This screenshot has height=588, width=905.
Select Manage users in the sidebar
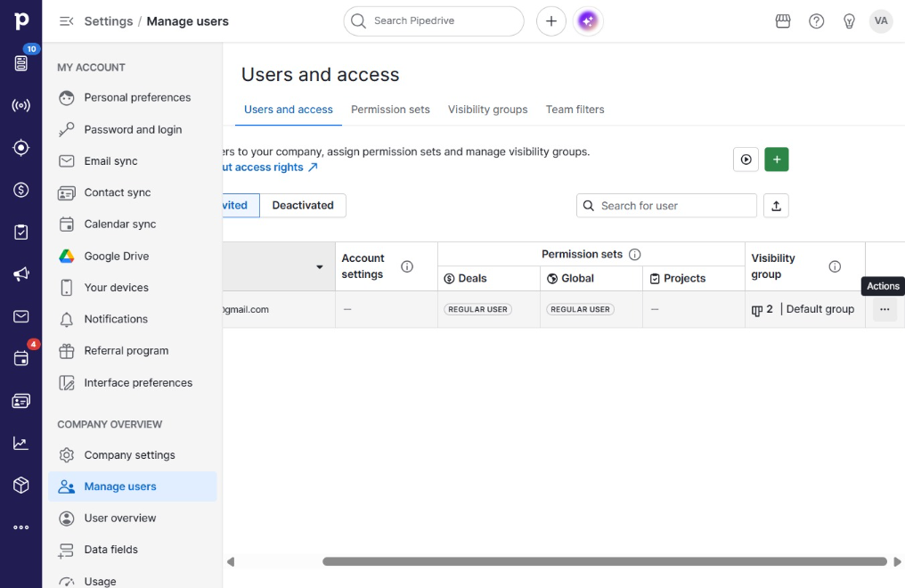click(x=133, y=486)
